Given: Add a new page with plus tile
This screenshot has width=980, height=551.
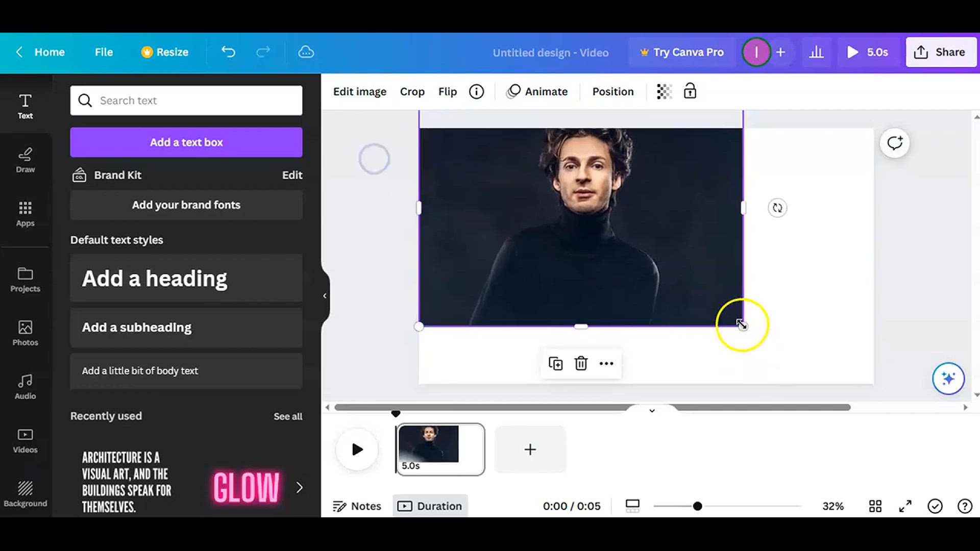Looking at the screenshot, I should (x=530, y=449).
